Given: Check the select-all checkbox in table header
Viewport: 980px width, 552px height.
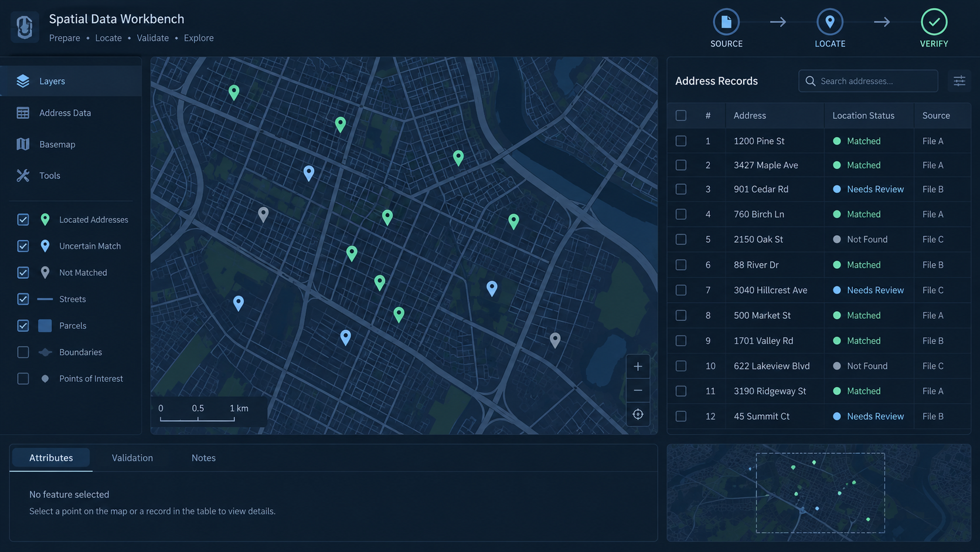Looking at the screenshot, I should 681,116.
